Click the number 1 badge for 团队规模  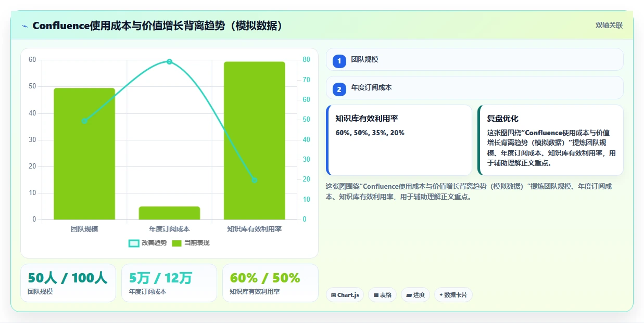(x=339, y=61)
